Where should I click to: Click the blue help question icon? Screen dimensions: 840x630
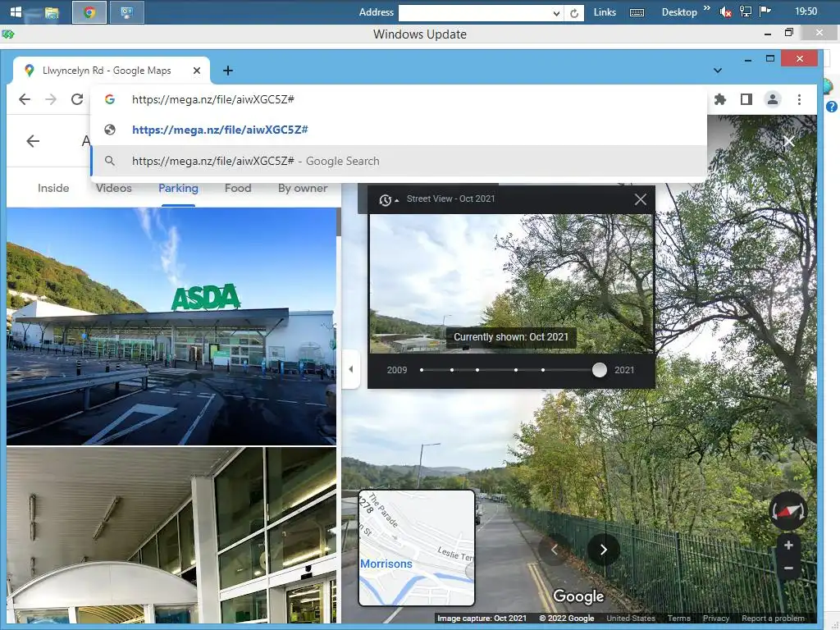[x=832, y=107]
